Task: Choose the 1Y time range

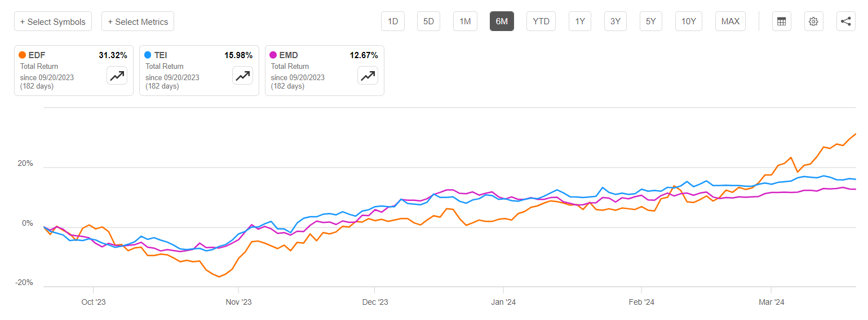Action: tap(580, 21)
